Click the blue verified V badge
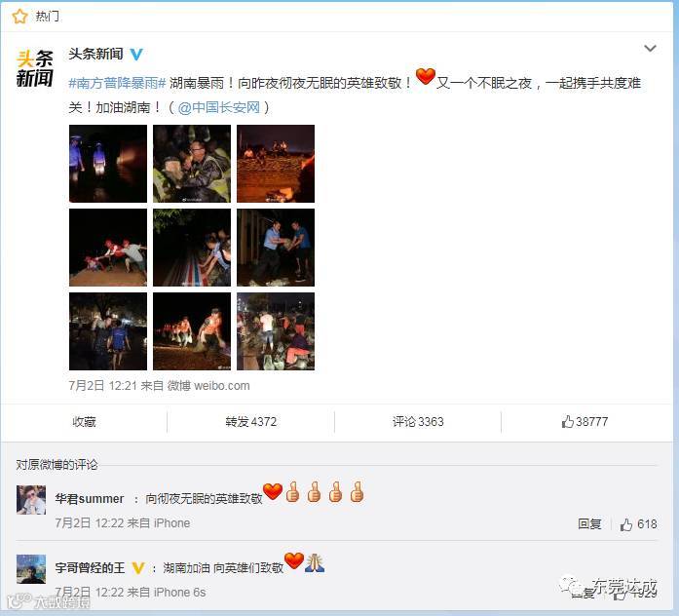Viewport: 679px width, 616px height. click(136, 55)
